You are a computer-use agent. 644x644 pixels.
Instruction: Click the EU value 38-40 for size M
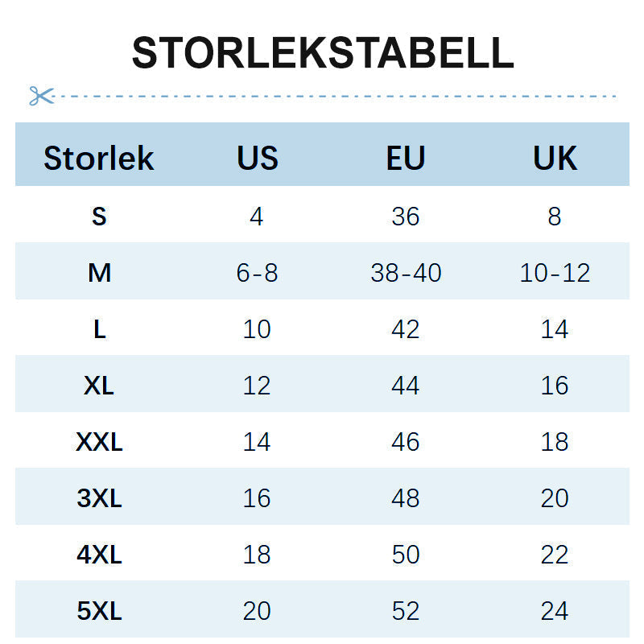[x=406, y=273]
